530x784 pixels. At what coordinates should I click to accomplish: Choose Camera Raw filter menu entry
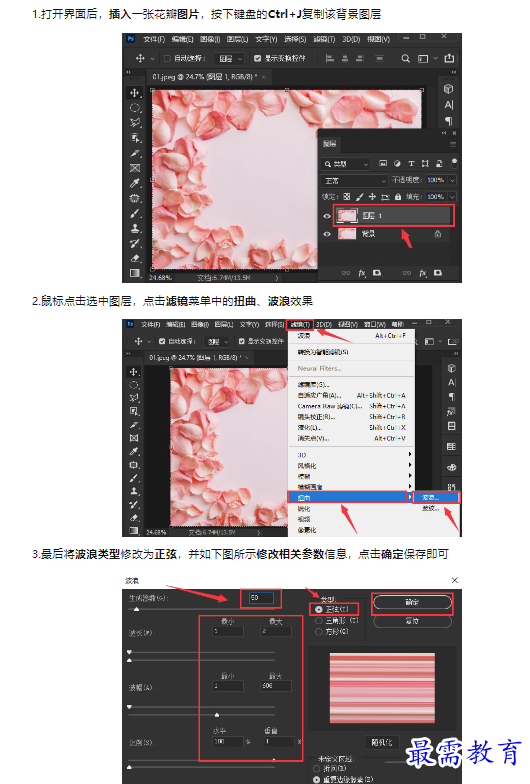[352, 406]
